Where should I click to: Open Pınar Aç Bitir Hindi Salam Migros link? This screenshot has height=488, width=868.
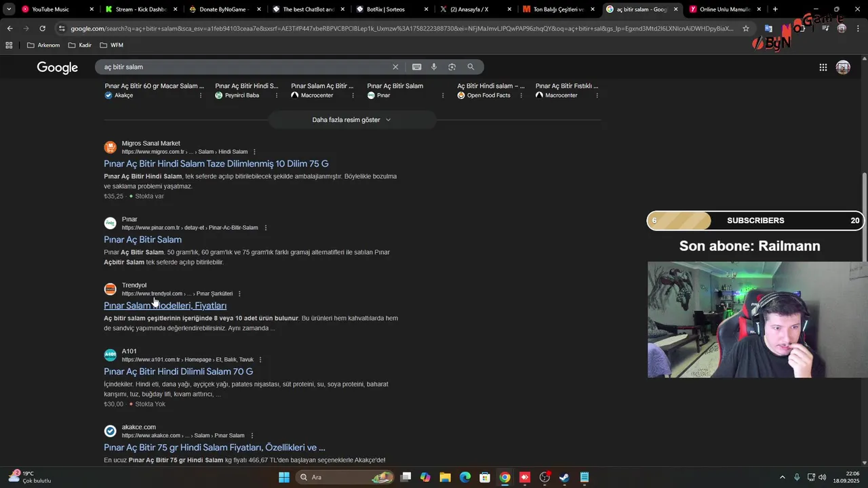point(216,164)
